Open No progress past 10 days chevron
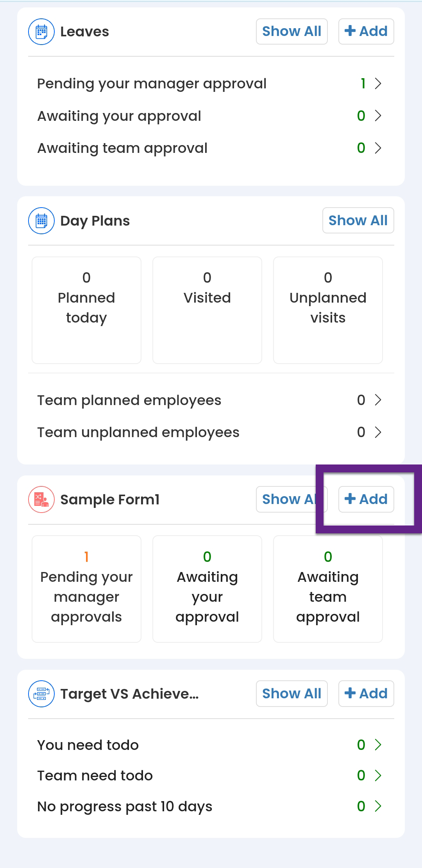The image size is (422, 868). (x=378, y=806)
